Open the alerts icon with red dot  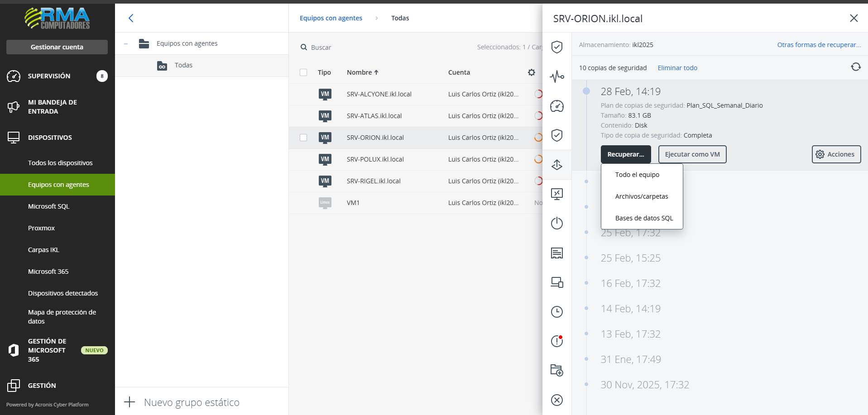click(556, 341)
